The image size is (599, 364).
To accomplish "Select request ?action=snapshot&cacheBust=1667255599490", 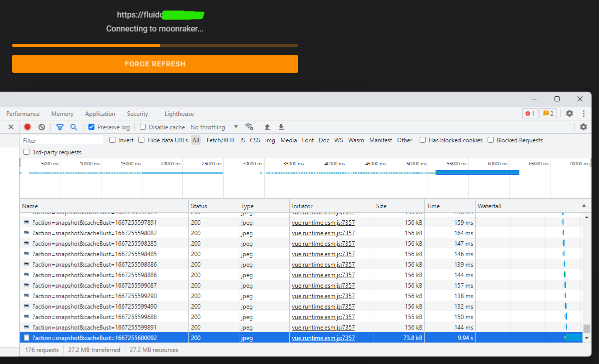I will (94, 306).
